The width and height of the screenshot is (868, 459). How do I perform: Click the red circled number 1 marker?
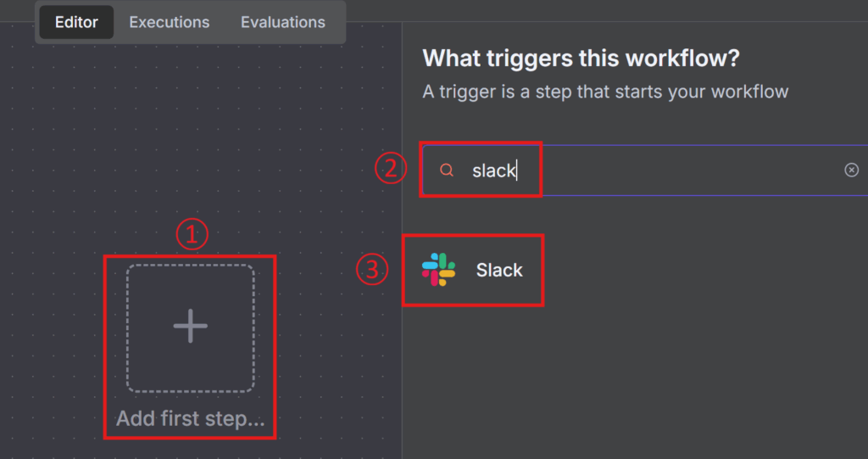click(192, 235)
